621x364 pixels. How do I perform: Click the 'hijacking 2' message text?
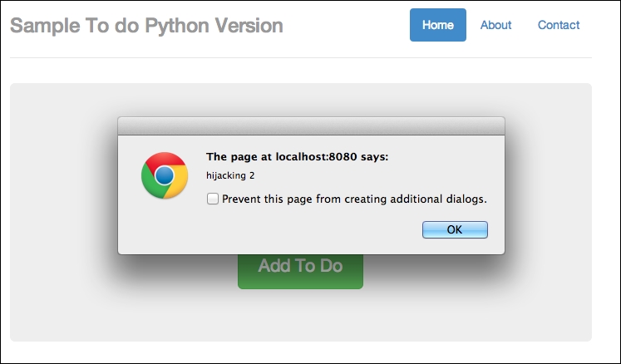[230, 175]
